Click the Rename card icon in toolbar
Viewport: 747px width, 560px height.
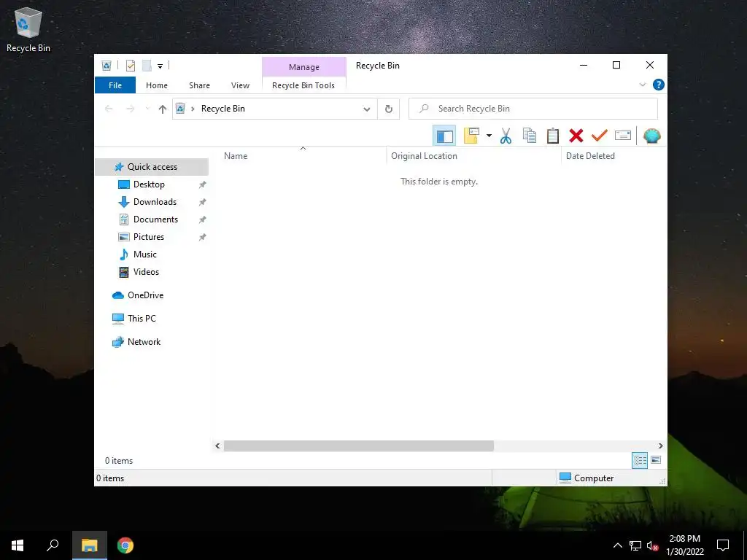(623, 136)
